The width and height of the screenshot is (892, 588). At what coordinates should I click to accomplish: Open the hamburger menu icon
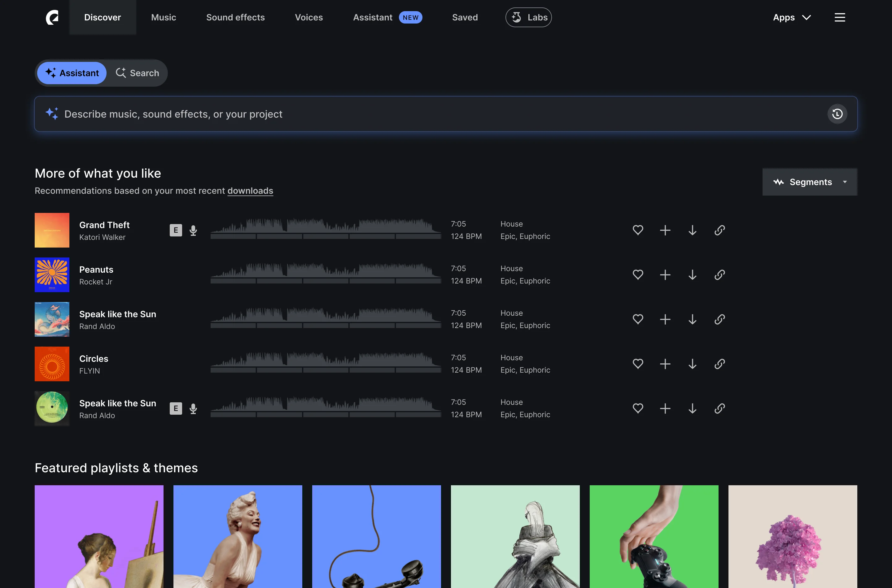pyautogui.click(x=839, y=17)
